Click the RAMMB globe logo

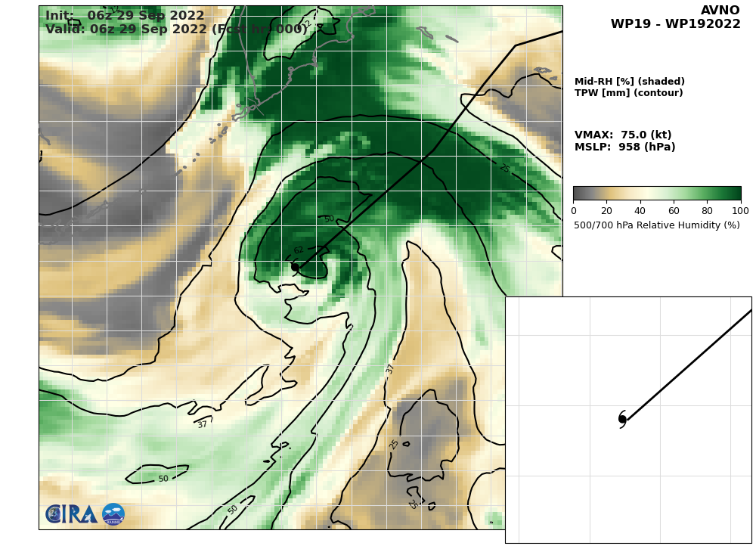click(x=113, y=514)
